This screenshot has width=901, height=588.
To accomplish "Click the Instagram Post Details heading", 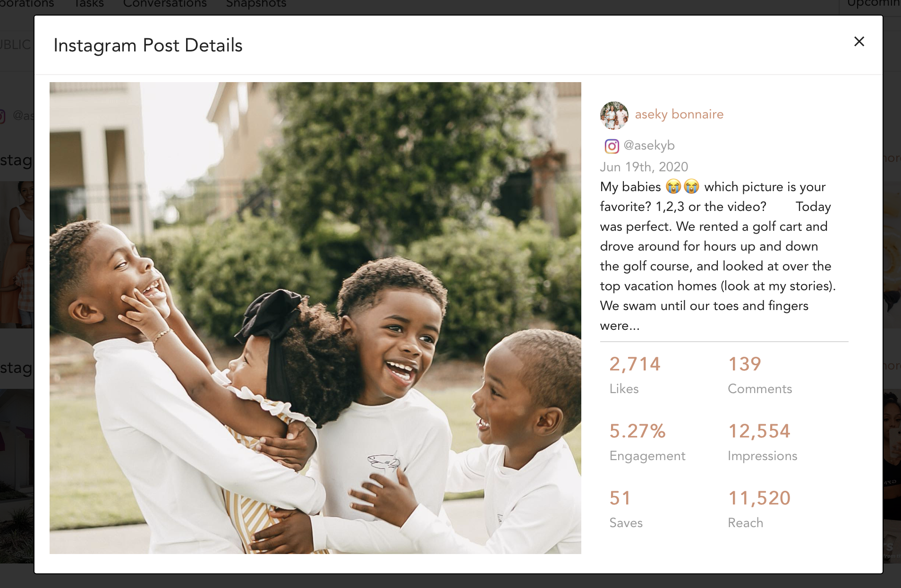I will point(148,45).
